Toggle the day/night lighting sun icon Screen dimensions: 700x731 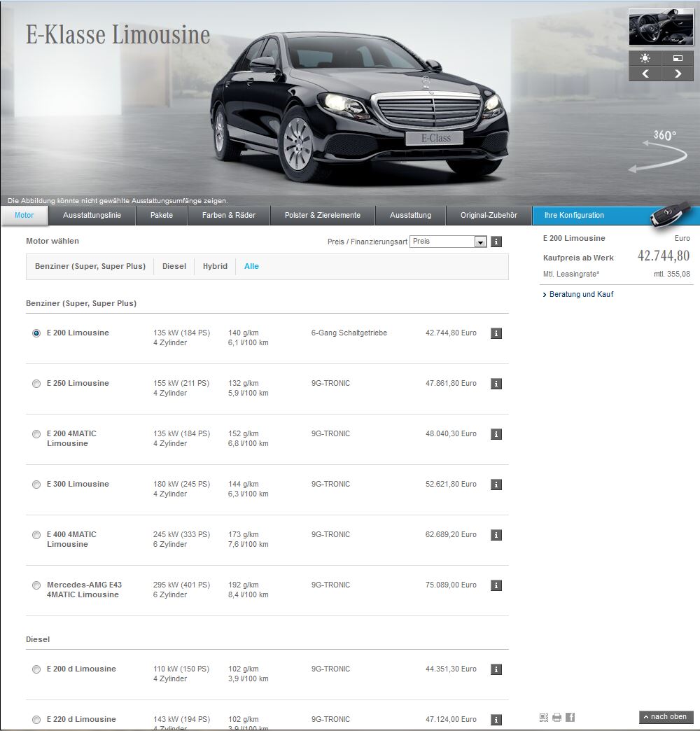[x=645, y=58]
